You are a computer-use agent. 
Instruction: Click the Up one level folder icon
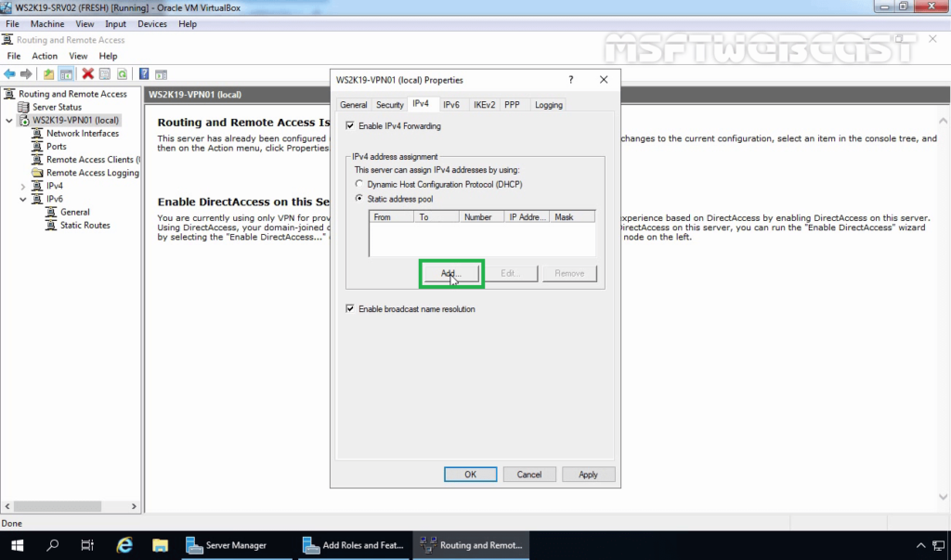click(x=48, y=74)
